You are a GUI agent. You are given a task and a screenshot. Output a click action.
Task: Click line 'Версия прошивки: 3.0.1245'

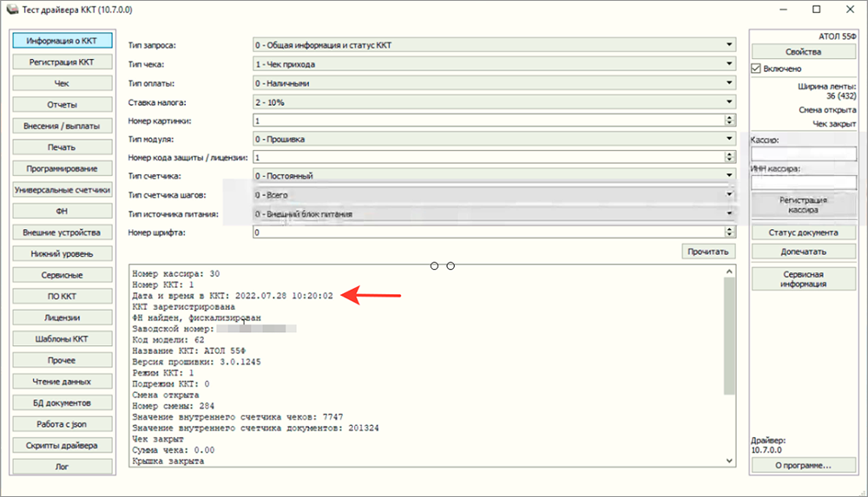[x=196, y=362]
